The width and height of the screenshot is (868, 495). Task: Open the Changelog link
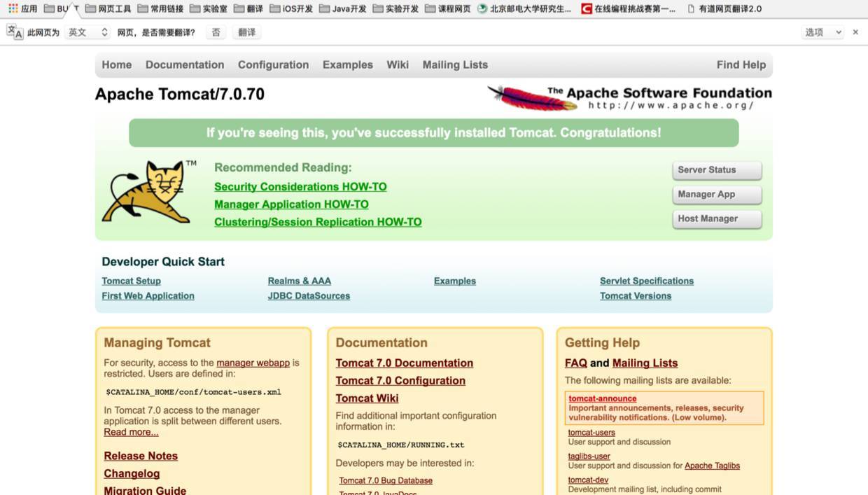(x=132, y=473)
